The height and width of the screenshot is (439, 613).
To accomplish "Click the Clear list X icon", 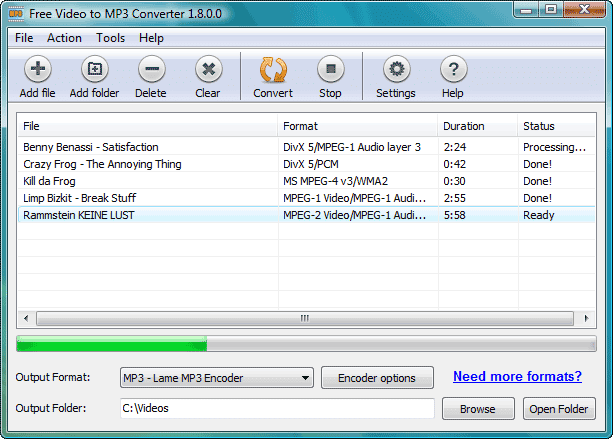I will pos(209,69).
